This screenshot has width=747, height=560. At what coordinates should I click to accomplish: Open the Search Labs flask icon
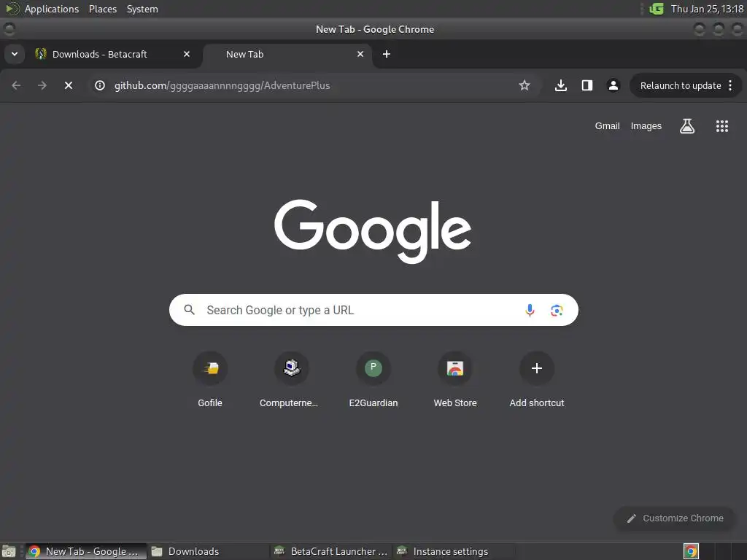(x=687, y=126)
